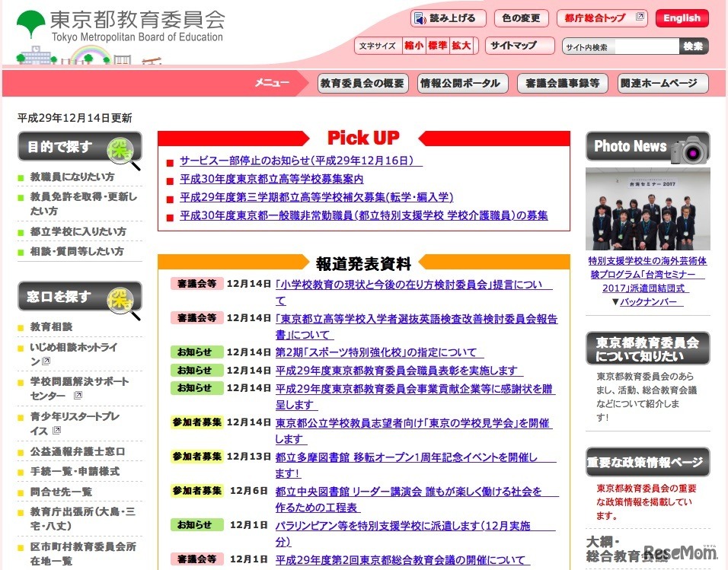Click the magnifying-glass icon on the 目的で探す panel
Image resolution: width=728 pixels, height=570 pixels.
coord(119,150)
